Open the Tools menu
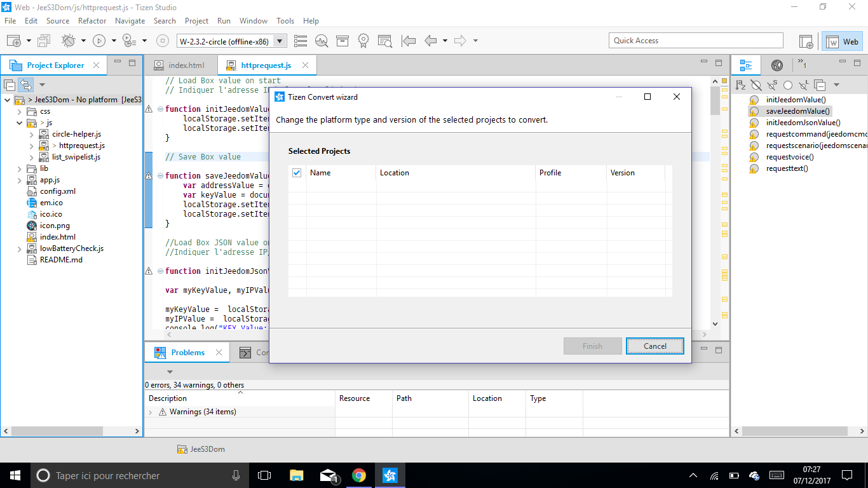The height and width of the screenshot is (488, 868). 285,20
